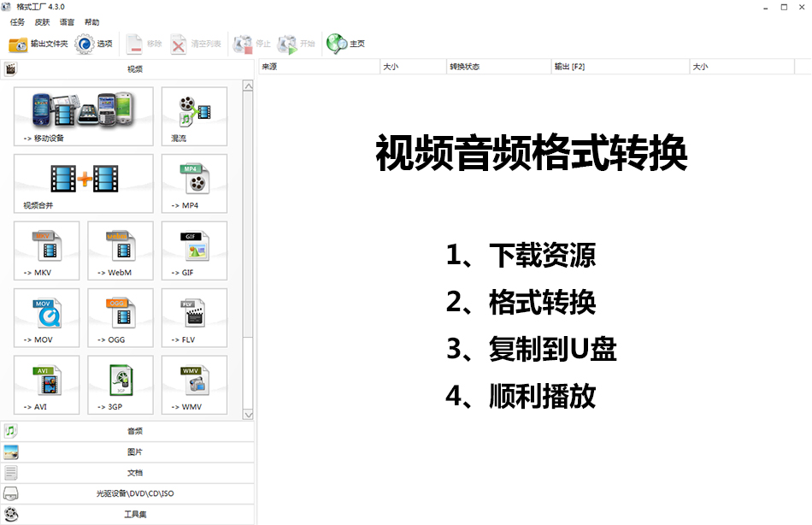Image resolution: width=812 pixels, height=525 pixels.
Task: Convert to FLV format
Action: click(x=194, y=318)
